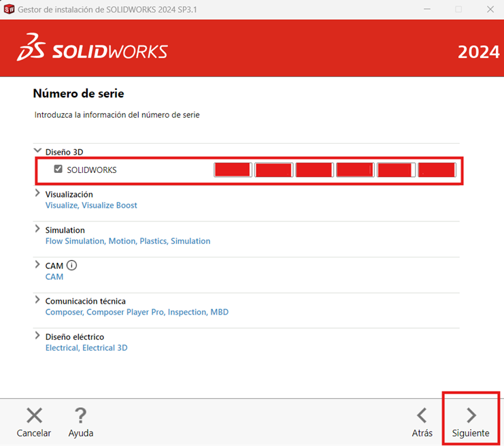
Task: Open Ayuda question mark help
Action: (x=80, y=415)
